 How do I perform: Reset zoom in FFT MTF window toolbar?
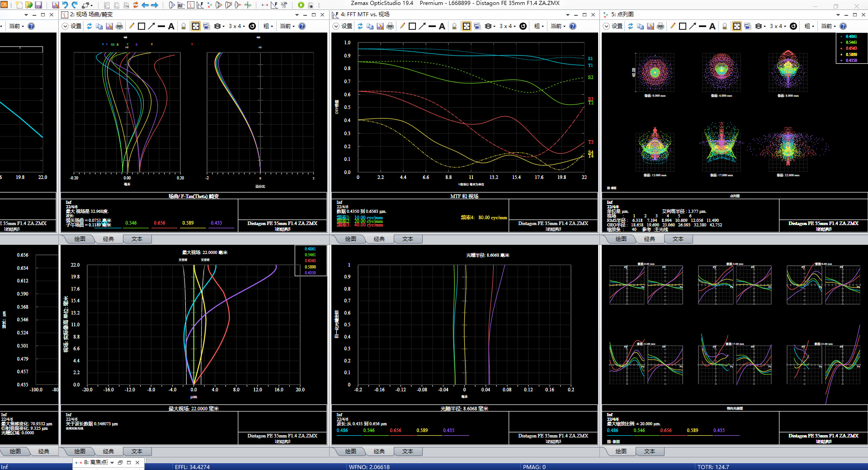coord(523,26)
